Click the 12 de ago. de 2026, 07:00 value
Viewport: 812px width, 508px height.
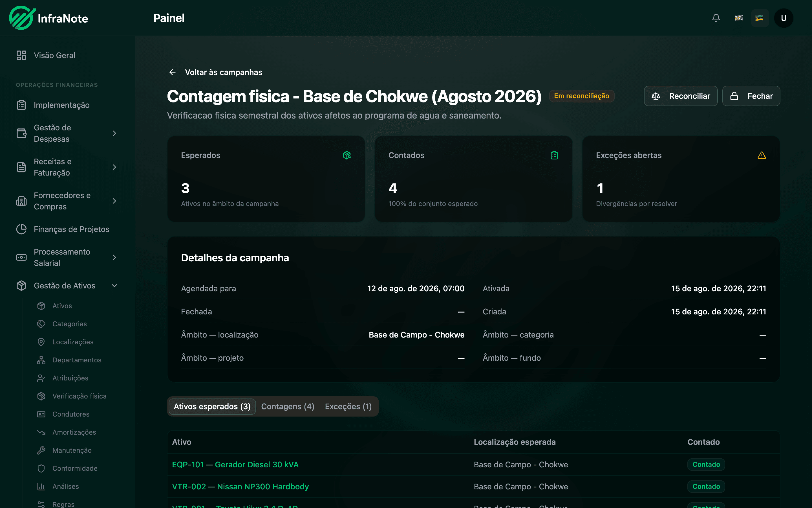[416, 288]
